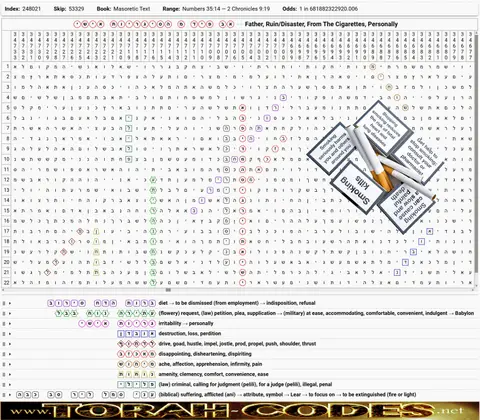The image size is (480, 420).
Task: Click the drag handle of '(biblical) suffering' row
Action: coord(4,395)
